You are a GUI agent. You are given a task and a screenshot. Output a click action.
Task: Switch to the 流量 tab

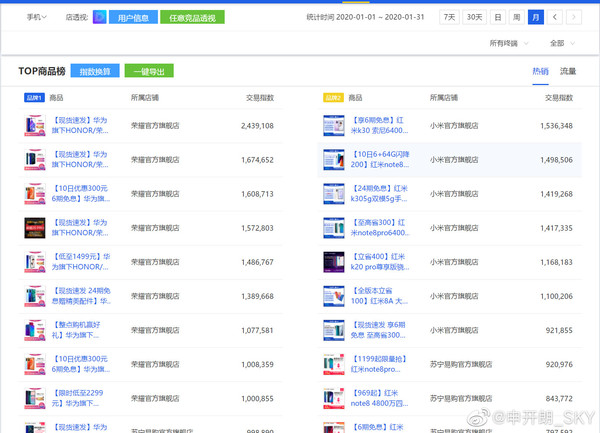point(567,71)
